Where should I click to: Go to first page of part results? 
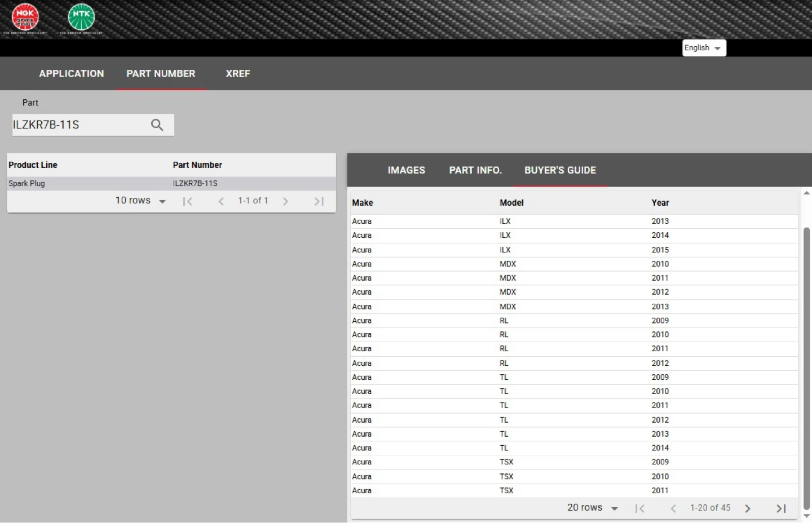pos(188,201)
